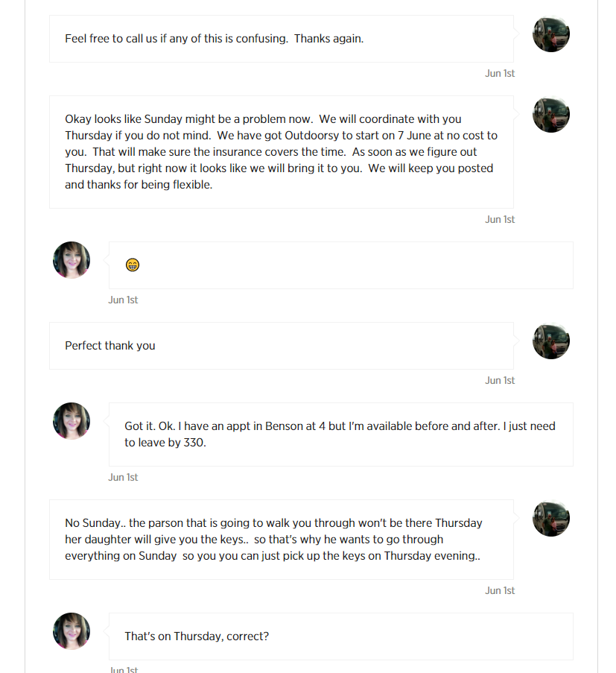
Task: Click the Jun 1st timestamp under 'No Sunday' message
Action: (500, 590)
